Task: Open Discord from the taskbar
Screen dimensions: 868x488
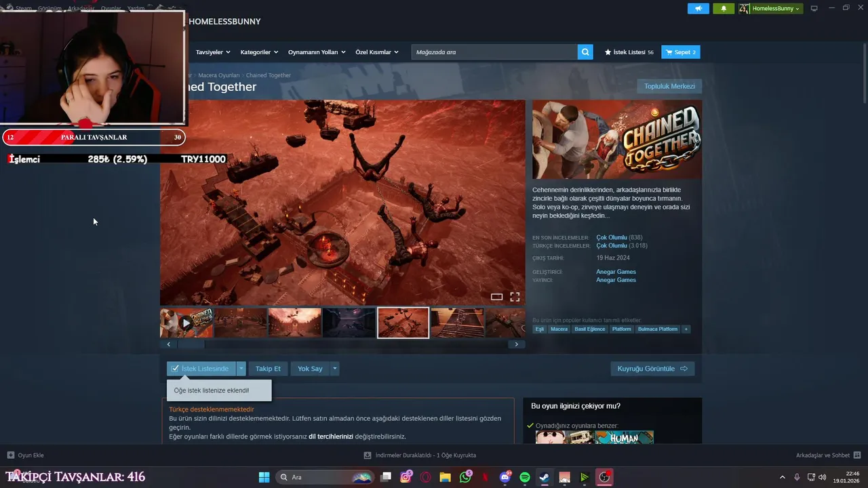Action: click(x=505, y=477)
